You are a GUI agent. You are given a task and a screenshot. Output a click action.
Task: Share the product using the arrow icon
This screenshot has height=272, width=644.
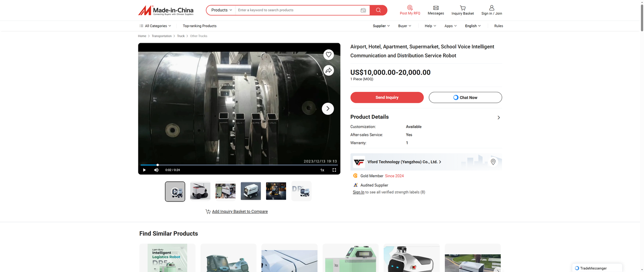click(328, 71)
